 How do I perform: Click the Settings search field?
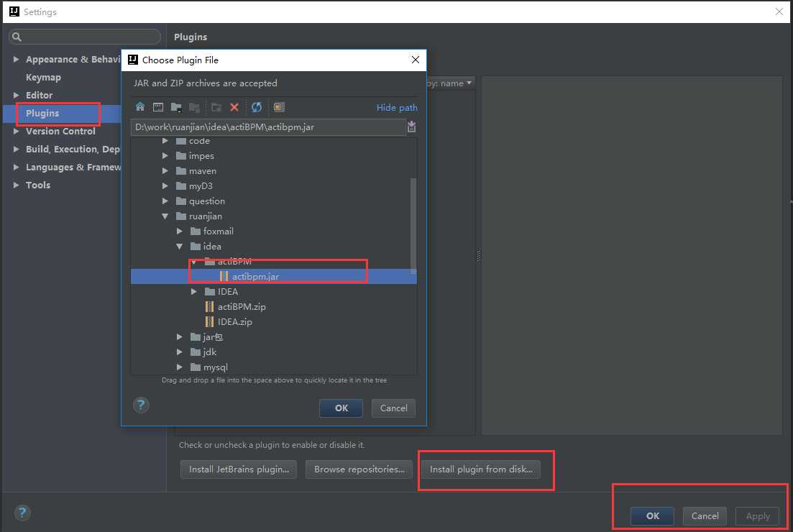click(85, 37)
